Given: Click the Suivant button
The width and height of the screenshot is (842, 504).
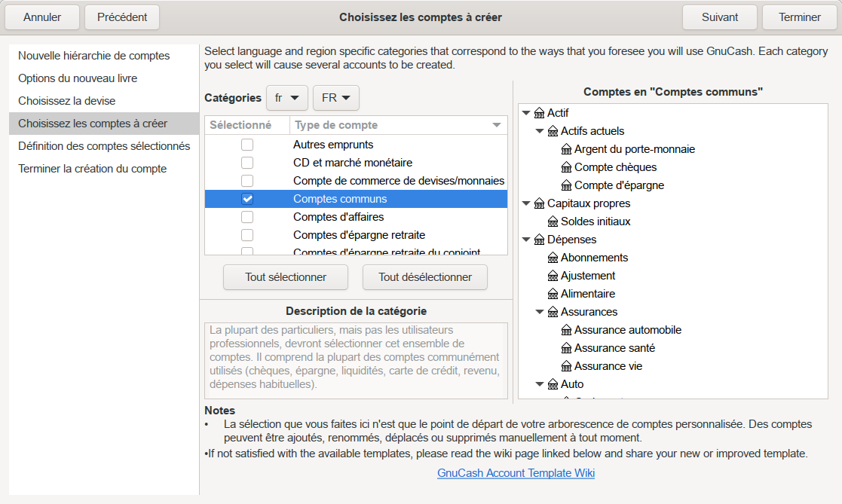Looking at the screenshot, I should (719, 17).
